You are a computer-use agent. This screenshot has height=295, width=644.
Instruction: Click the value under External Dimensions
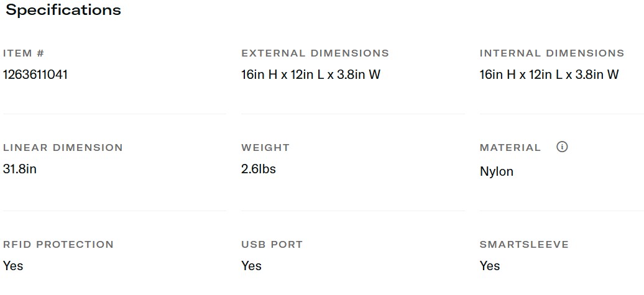point(311,75)
